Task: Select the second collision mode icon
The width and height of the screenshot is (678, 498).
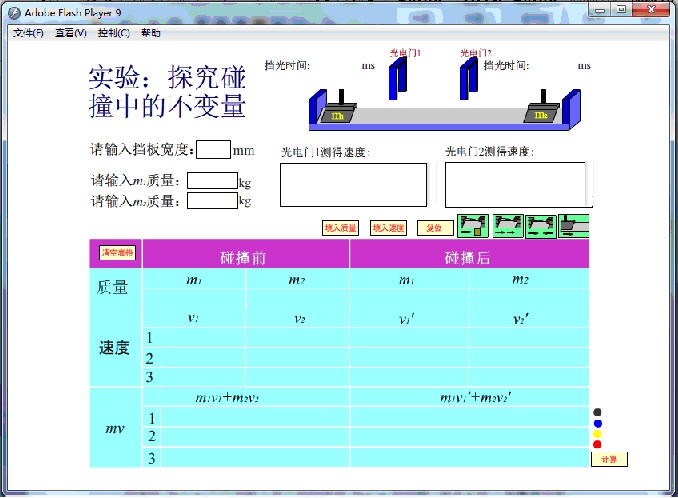Action: click(508, 226)
